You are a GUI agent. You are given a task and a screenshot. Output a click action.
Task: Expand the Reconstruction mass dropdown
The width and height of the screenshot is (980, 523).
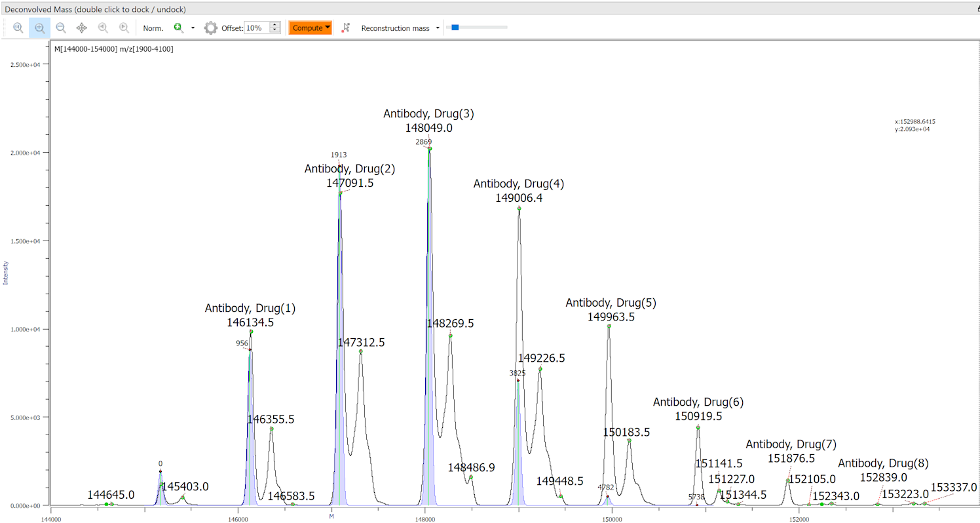pos(438,28)
